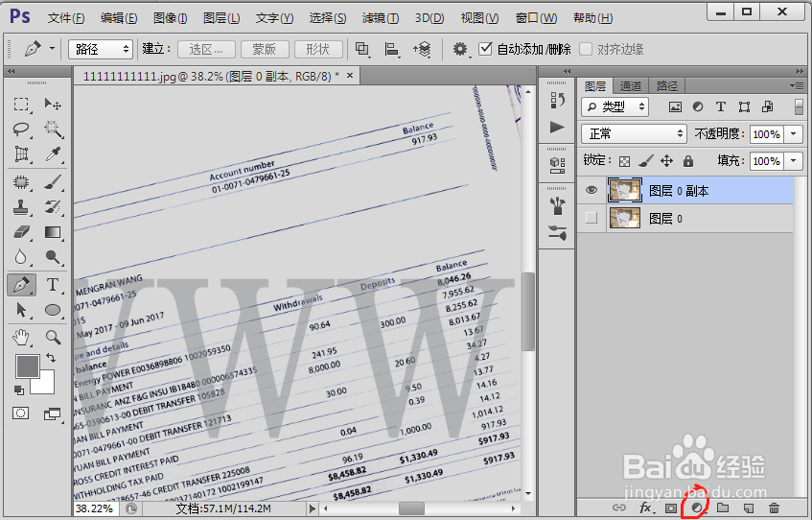Screen dimensions: 812x520
Task: Open path operations option
Action: pos(362,49)
